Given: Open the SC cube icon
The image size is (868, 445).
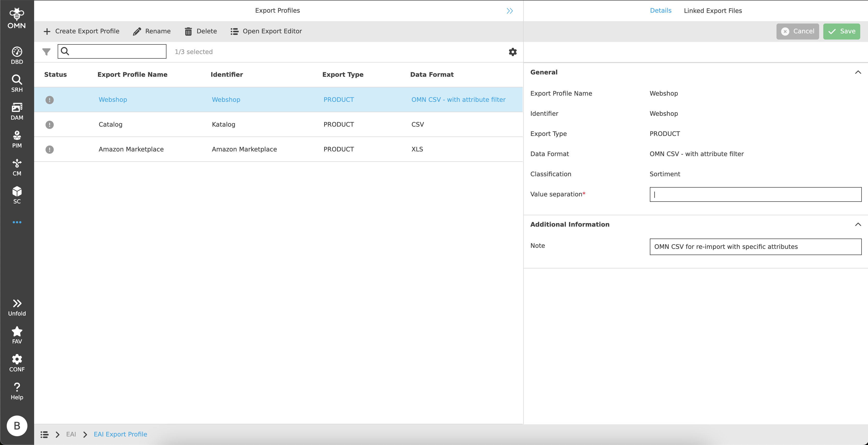Looking at the screenshot, I should coord(17,195).
